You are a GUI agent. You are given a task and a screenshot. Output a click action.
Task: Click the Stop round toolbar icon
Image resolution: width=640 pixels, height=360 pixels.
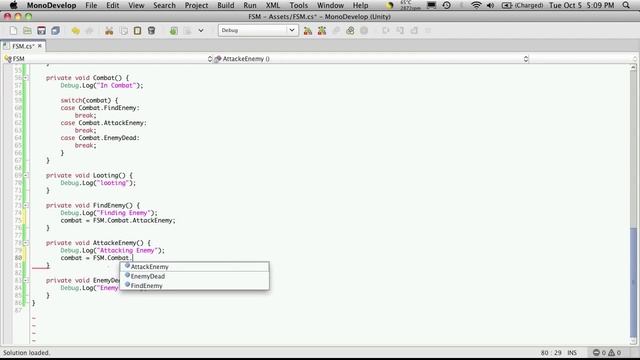(x=364, y=31)
